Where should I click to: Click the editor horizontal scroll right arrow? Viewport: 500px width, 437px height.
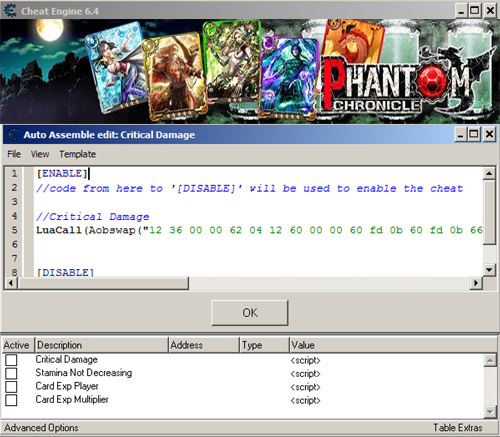[x=476, y=283]
